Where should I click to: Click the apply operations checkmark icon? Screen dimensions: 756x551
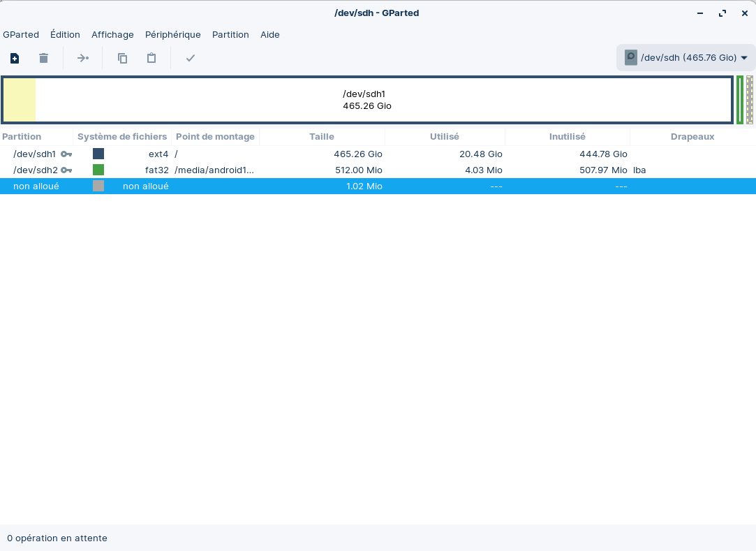[190, 58]
